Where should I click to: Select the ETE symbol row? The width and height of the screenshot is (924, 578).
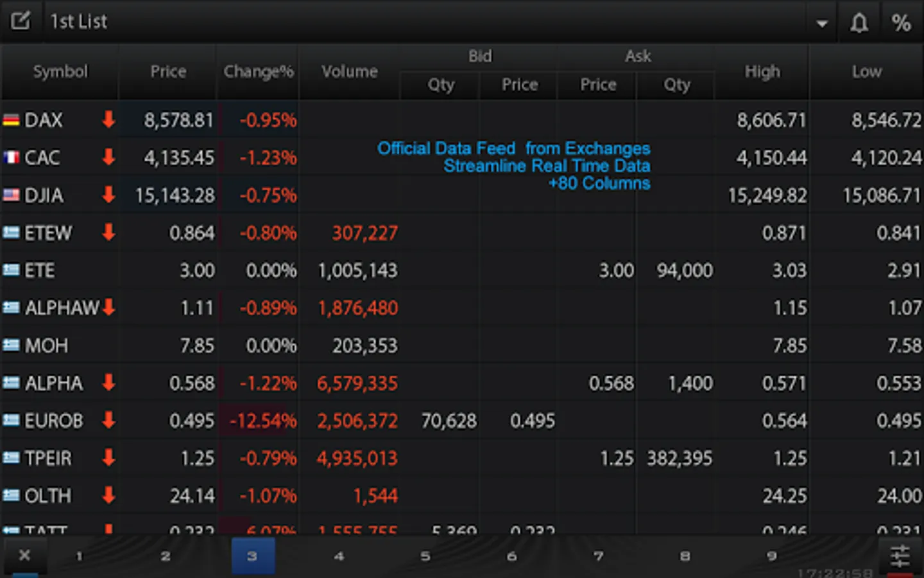tap(462, 270)
